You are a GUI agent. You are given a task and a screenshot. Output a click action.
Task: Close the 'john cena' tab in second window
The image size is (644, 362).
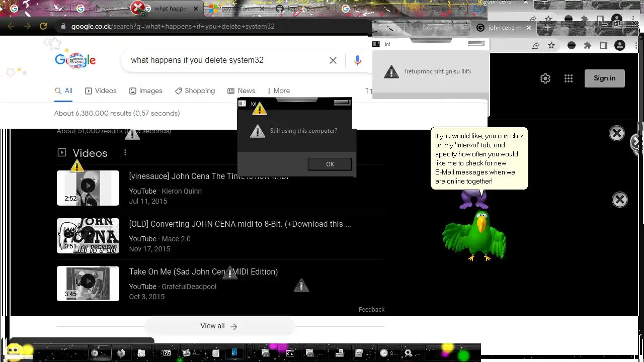[529, 28]
